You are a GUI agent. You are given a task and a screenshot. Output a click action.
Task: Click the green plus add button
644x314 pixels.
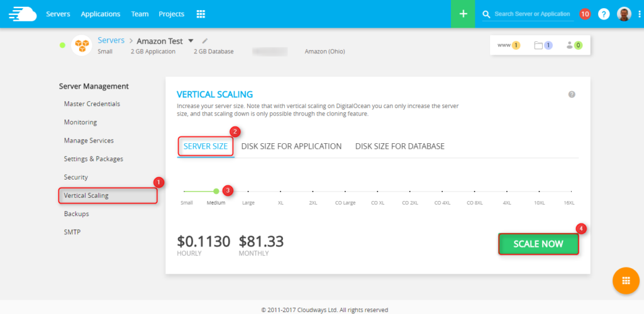click(x=463, y=14)
